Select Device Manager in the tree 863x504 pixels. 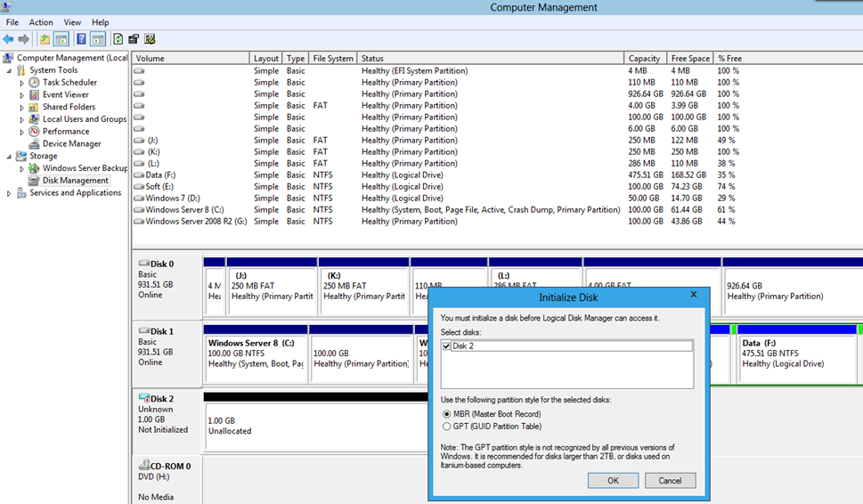point(71,143)
